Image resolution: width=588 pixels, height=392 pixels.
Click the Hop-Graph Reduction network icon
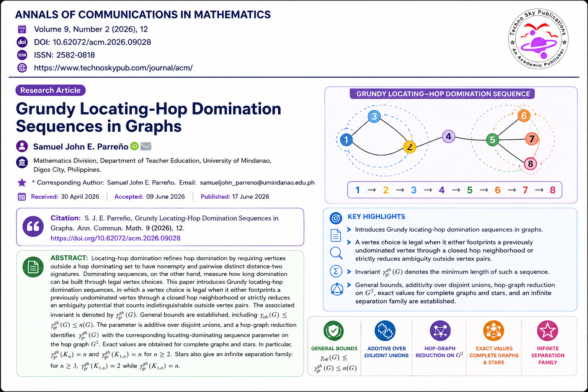pyautogui.click(x=440, y=330)
